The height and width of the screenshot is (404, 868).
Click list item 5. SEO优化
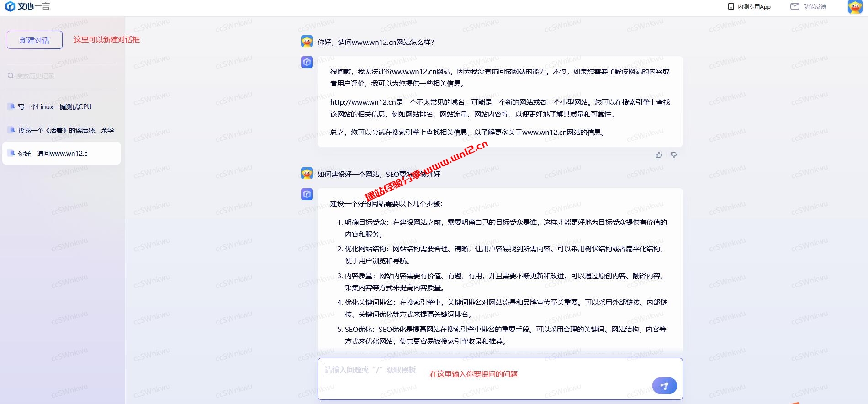coord(502,335)
